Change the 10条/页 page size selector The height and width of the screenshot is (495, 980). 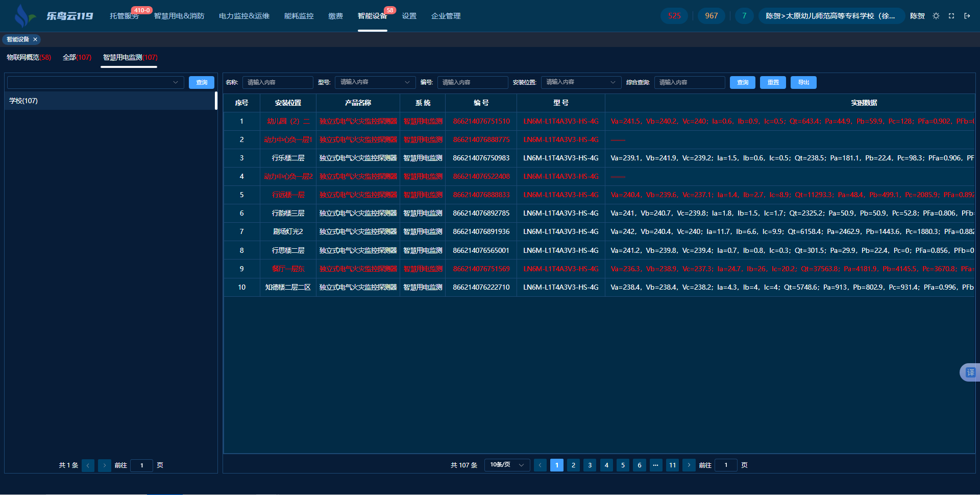[506, 465]
